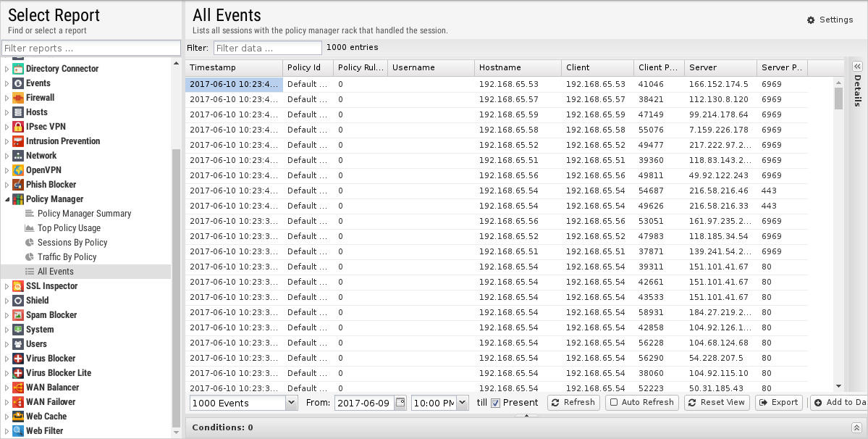Click the Policy Id column header
The image size is (868, 439).
point(308,67)
